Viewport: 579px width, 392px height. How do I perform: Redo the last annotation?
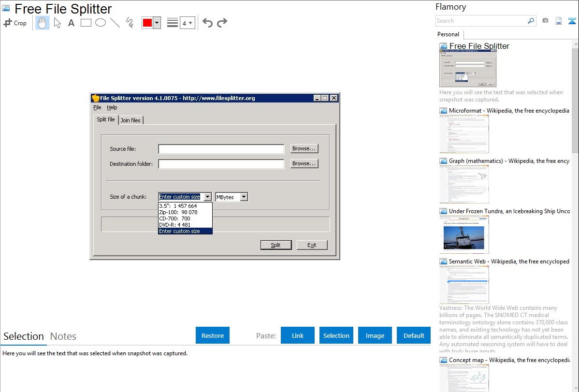[222, 23]
